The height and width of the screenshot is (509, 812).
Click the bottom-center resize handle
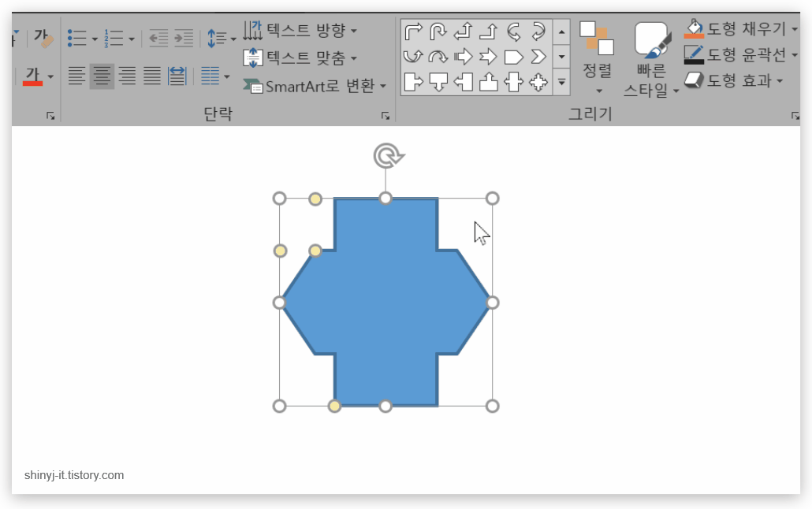click(x=386, y=406)
